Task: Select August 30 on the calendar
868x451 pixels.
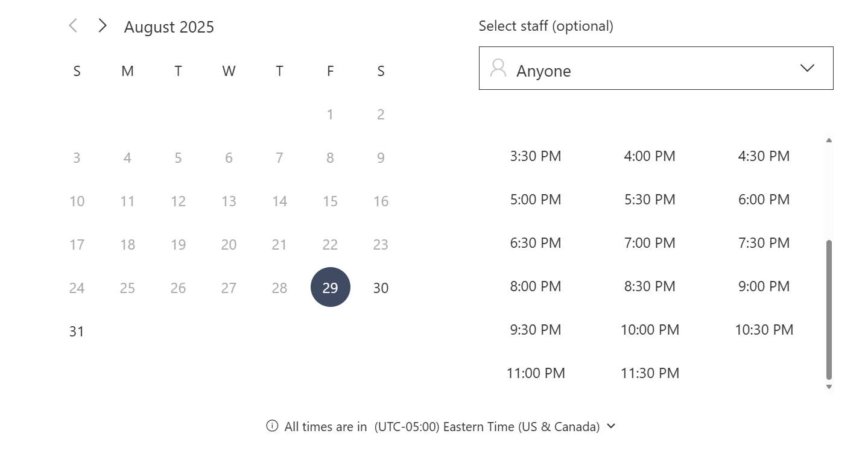Action: [x=381, y=288]
